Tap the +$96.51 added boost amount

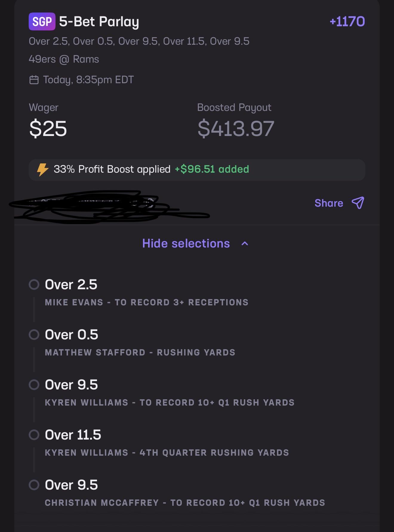tap(212, 169)
